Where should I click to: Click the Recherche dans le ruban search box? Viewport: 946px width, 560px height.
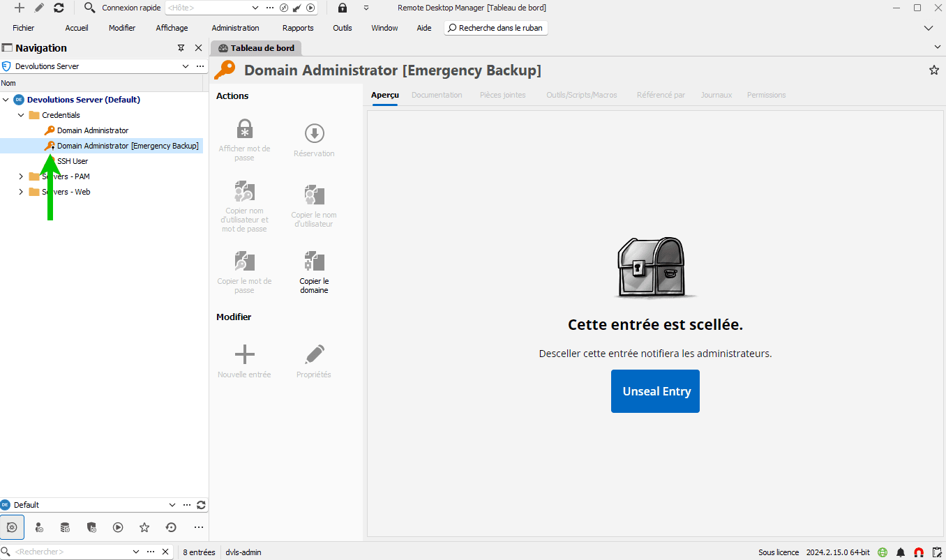coord(496,28)
